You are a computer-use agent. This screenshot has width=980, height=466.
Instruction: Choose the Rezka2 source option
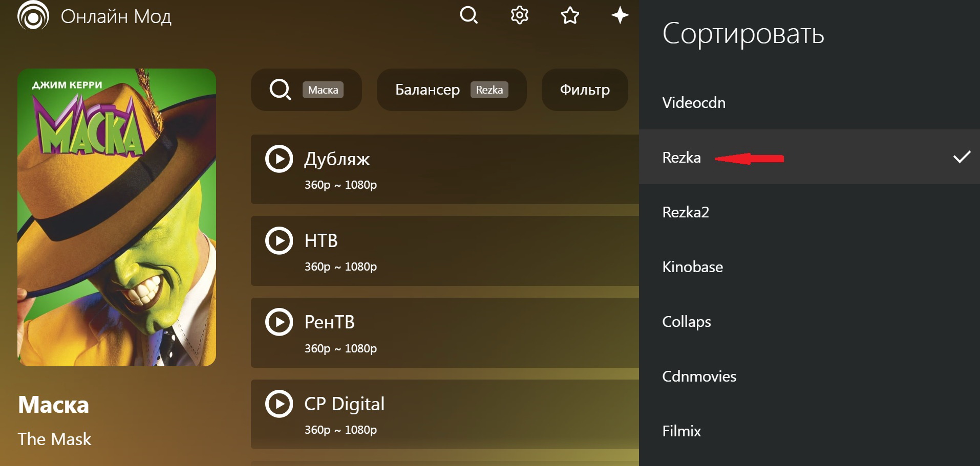[686, 212]
